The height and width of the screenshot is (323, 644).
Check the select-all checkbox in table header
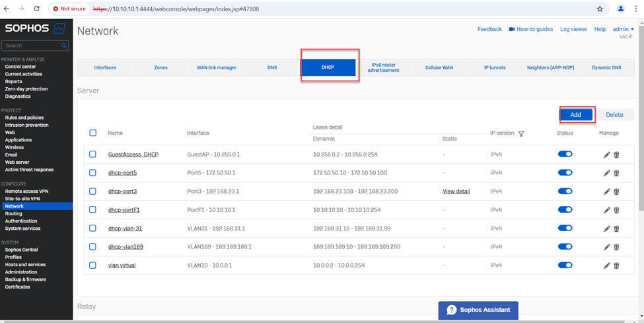pyautogui.click(x=92, y=133)
